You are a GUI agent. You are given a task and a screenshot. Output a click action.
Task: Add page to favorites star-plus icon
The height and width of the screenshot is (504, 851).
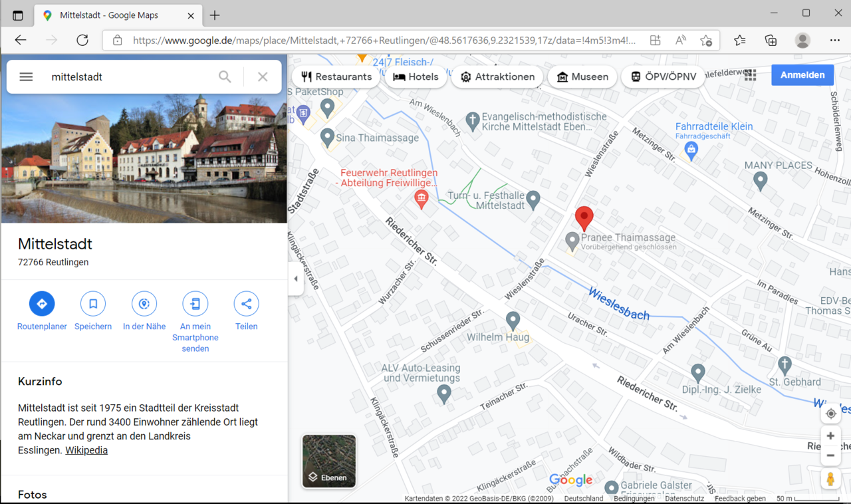click(707, 41)
